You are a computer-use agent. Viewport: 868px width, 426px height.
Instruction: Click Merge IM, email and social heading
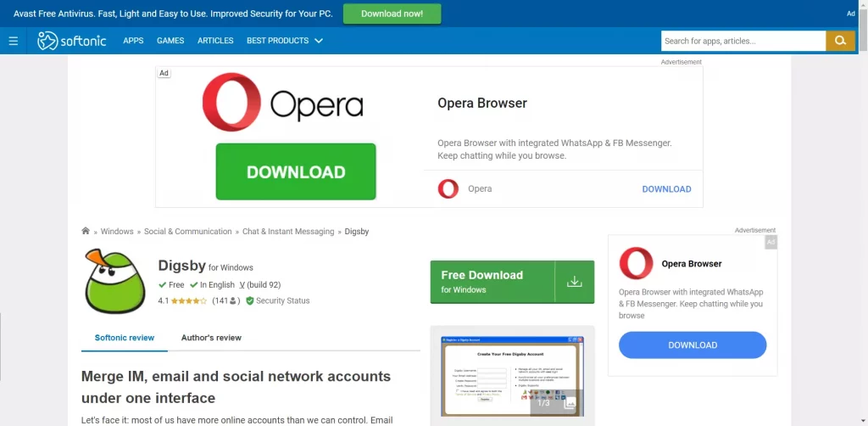(236, 387)
